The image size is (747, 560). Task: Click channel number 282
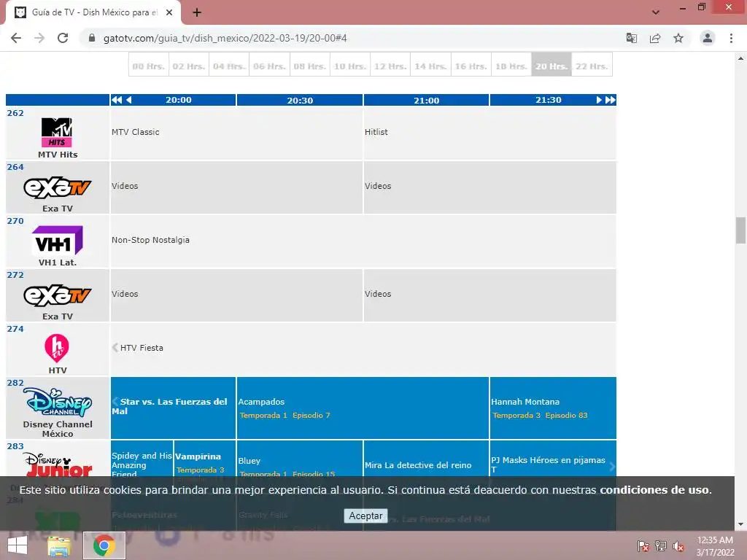point(15,382)
